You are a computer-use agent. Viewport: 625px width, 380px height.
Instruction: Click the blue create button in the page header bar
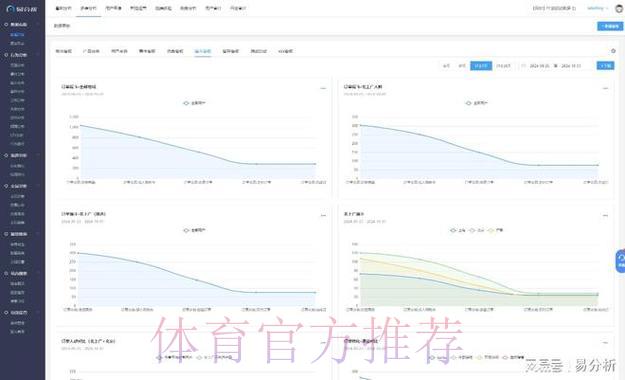[x=610, y=26]
